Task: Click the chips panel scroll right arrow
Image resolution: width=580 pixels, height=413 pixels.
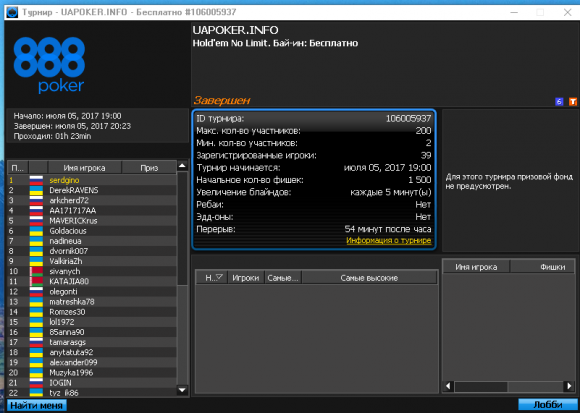Action: point(569,387)
